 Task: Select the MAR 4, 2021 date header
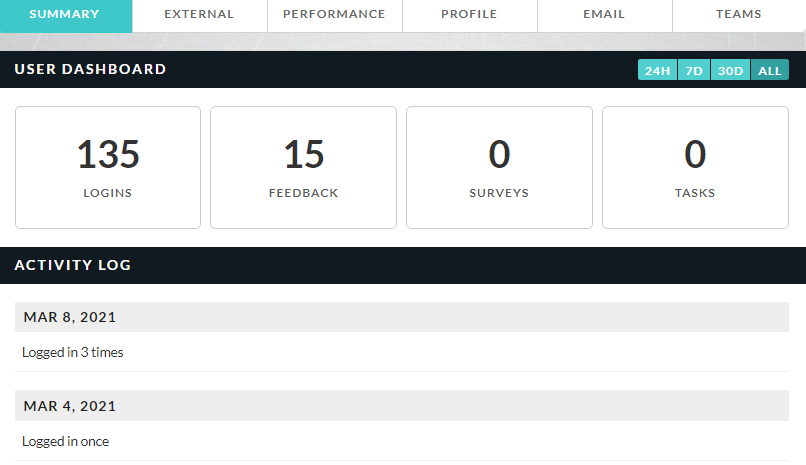[402, 406]
